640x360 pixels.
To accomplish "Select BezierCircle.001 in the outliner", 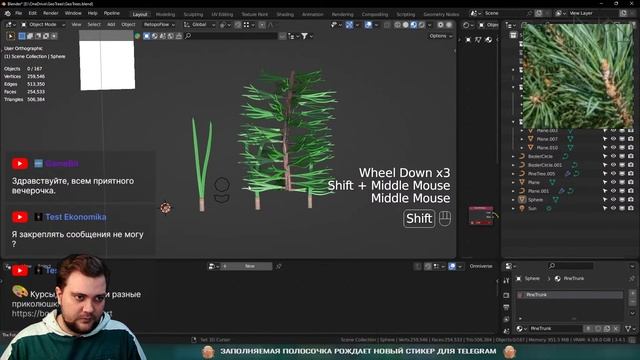I will click(545, 165).
